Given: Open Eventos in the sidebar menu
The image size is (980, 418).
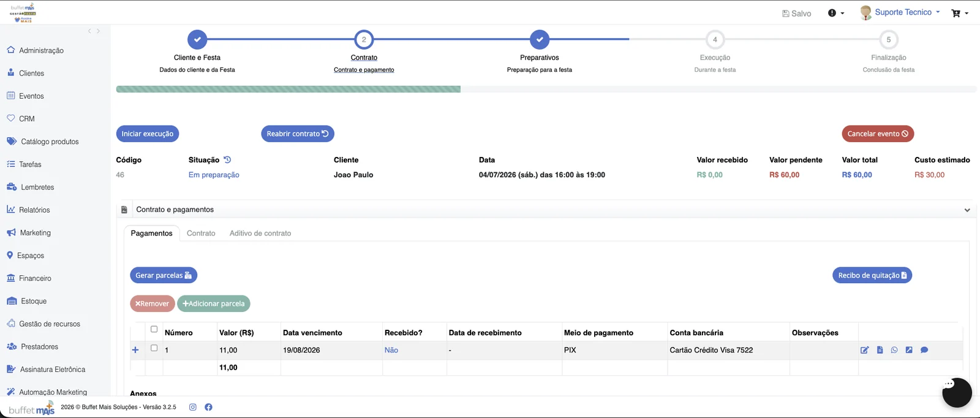Looking at the screenshot, I should coord(31,96).
